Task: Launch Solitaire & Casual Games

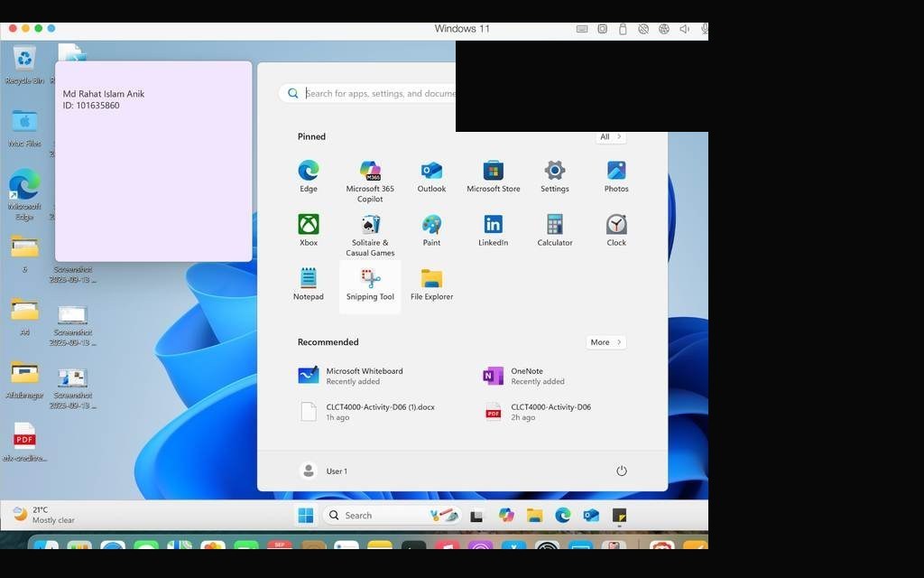Action: point(370,235)
